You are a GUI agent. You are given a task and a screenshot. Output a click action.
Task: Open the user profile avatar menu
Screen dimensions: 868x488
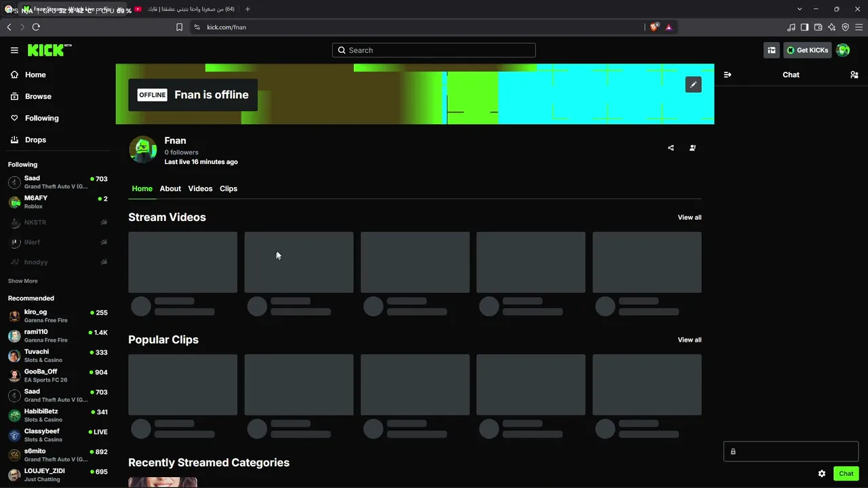tap(843, 50)
